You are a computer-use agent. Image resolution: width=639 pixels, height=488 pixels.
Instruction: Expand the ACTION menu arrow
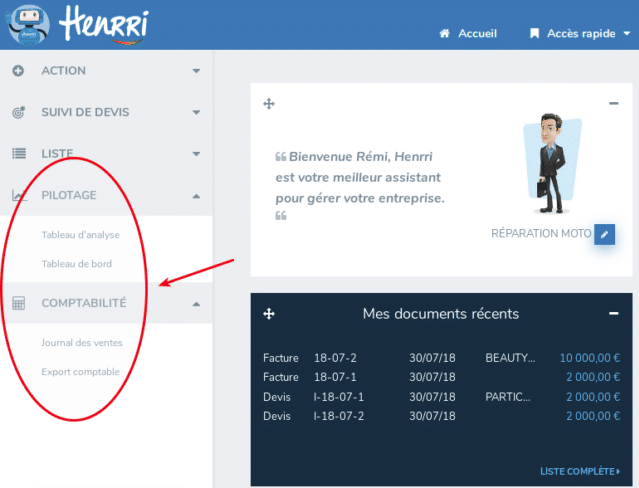(x=196, y=71)
